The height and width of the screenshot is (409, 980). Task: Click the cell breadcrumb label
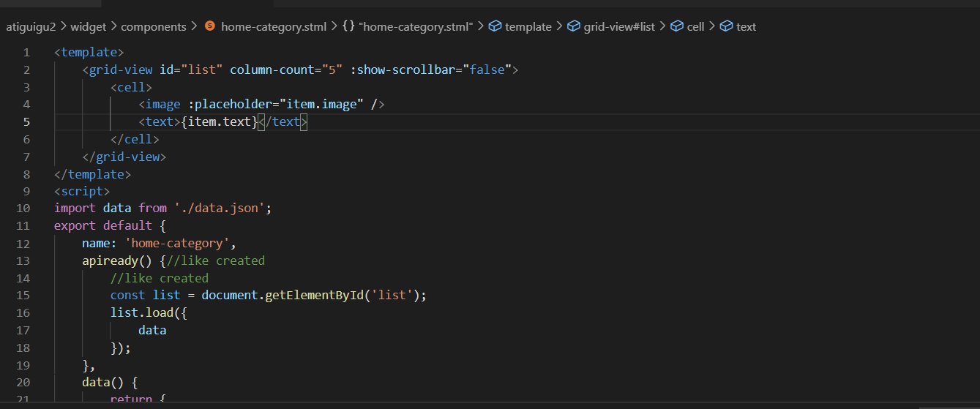coord(695,26)
